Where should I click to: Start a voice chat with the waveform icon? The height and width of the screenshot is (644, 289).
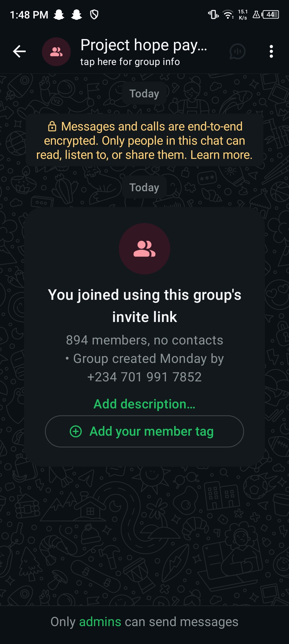237,51
